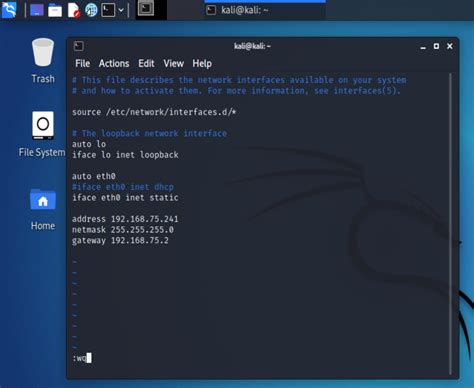
Task: Open the web browser globe icon
Action: point(91,10)
